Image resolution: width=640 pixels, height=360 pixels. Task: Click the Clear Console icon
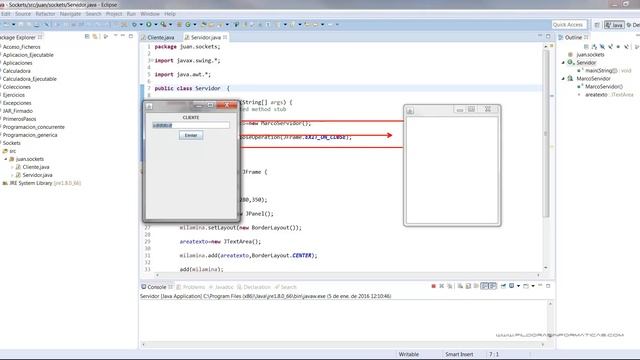(x=460, y=286)
